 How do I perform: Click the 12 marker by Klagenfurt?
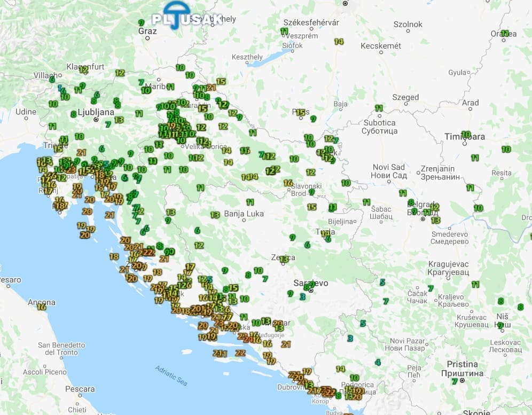[83, 69]
